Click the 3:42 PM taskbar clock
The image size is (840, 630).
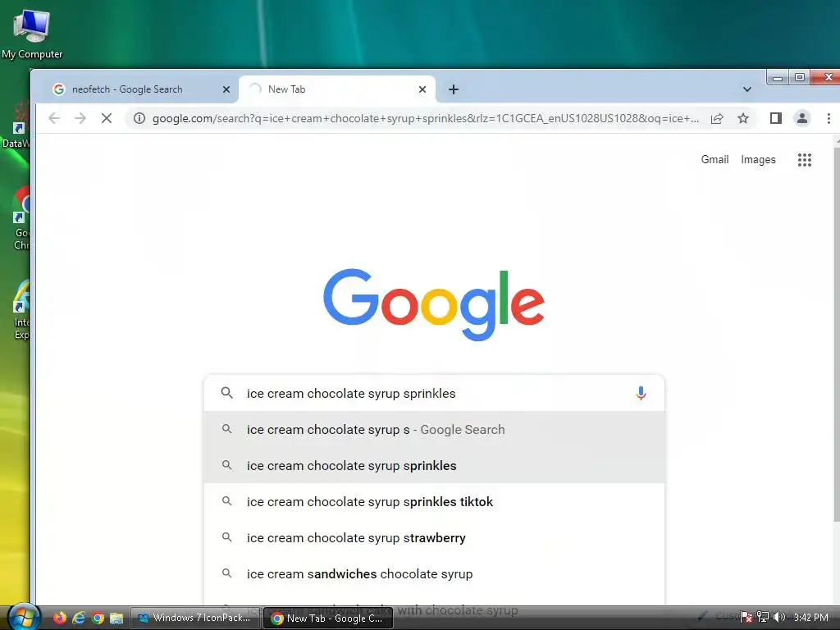pyautogui.click(x=811, y=618)
